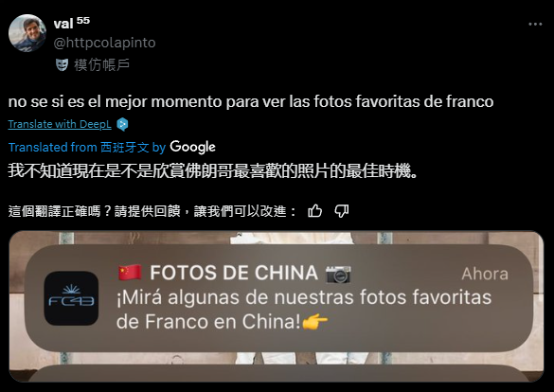Click the camera emoji in notification title

click(x=338, y=274)
